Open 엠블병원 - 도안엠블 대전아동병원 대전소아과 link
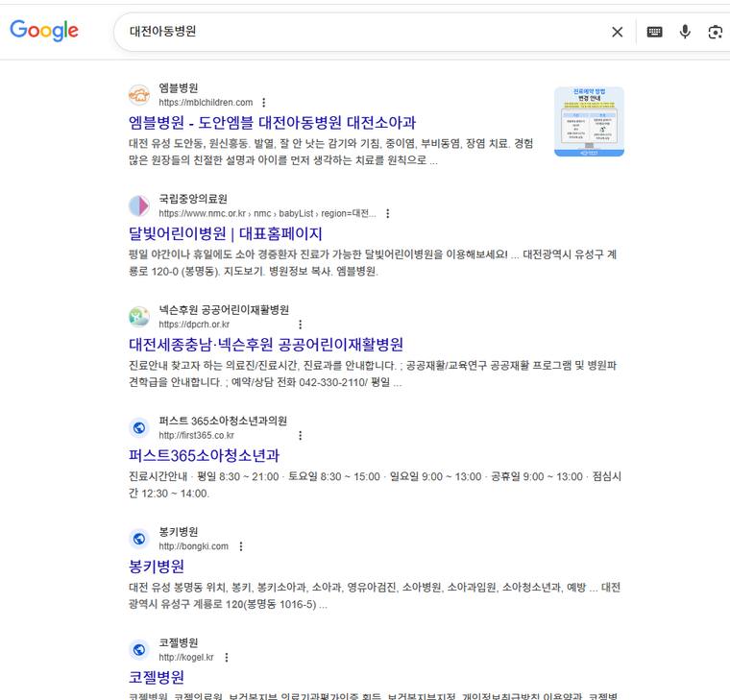 [x=272, y=123]
